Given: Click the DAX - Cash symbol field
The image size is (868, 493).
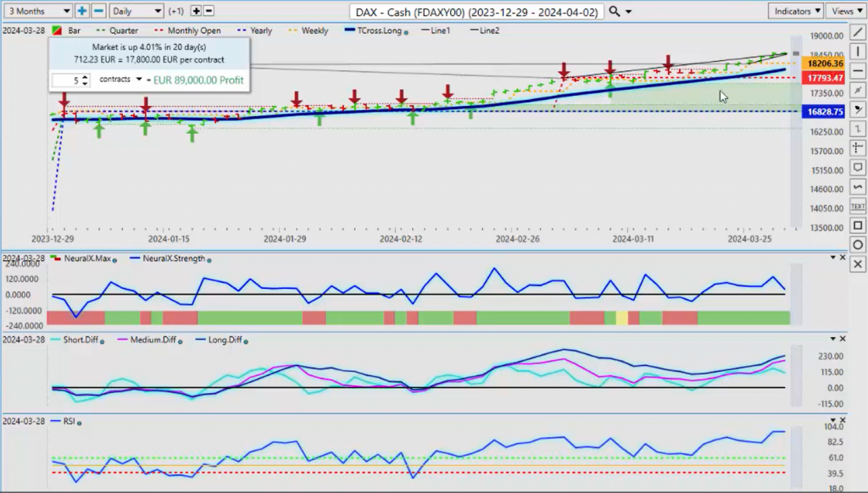Looking at the screenshot, I should pos(476,12).
